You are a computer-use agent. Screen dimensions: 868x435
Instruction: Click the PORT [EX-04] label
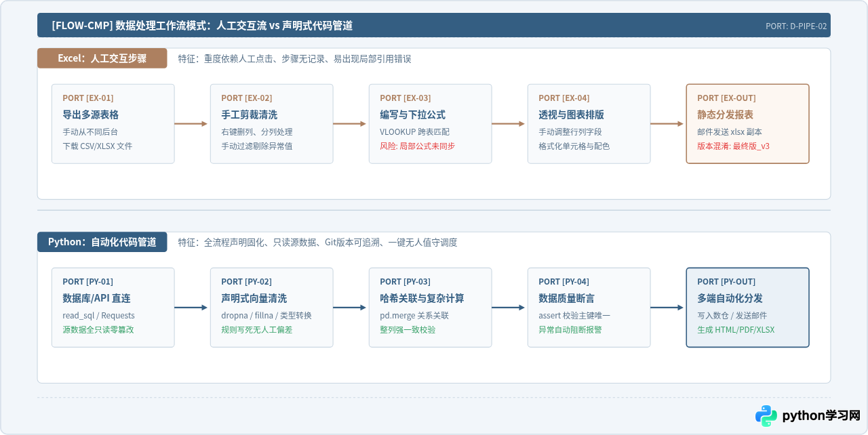[x=564, y=98]
